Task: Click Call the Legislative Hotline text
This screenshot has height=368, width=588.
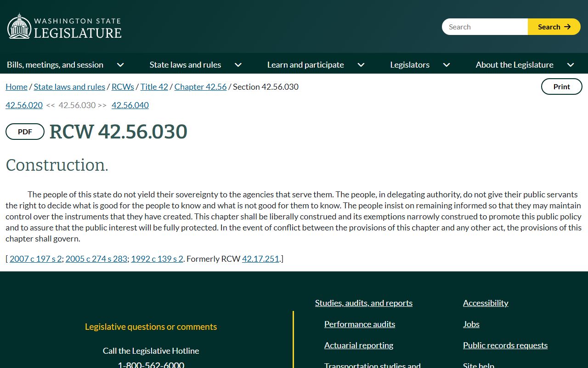Action: (151, 351)
